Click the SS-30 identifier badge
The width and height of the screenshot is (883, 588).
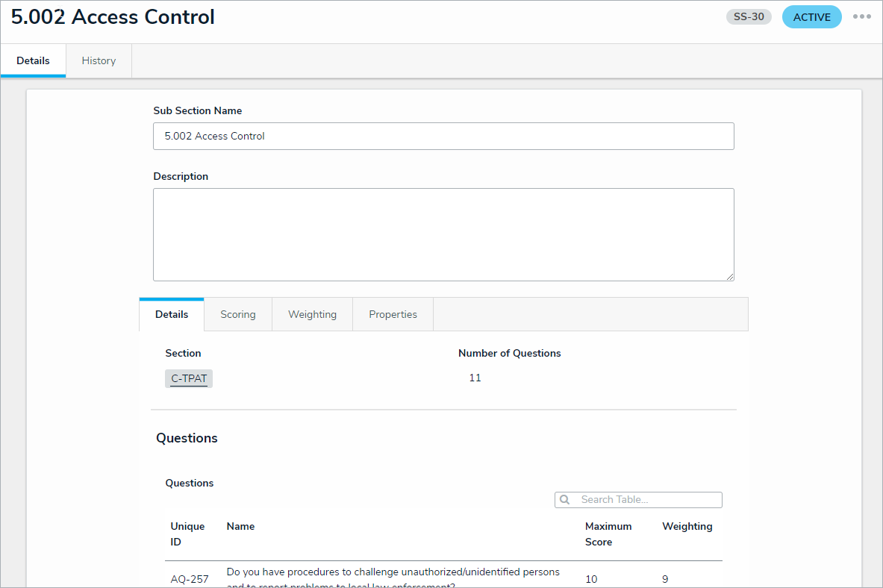tap(749, 17)
